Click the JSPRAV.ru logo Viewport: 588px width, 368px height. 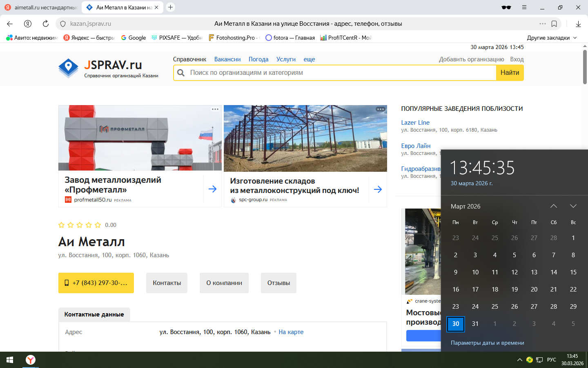point(108,68)
